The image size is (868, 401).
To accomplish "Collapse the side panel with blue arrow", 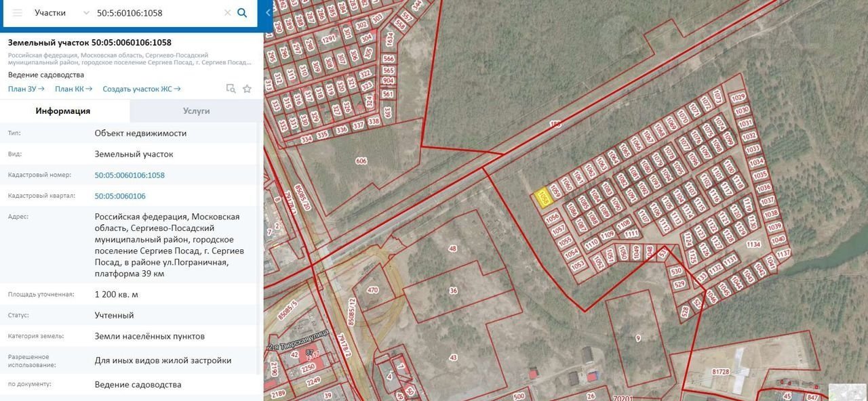I will point(268,13).
